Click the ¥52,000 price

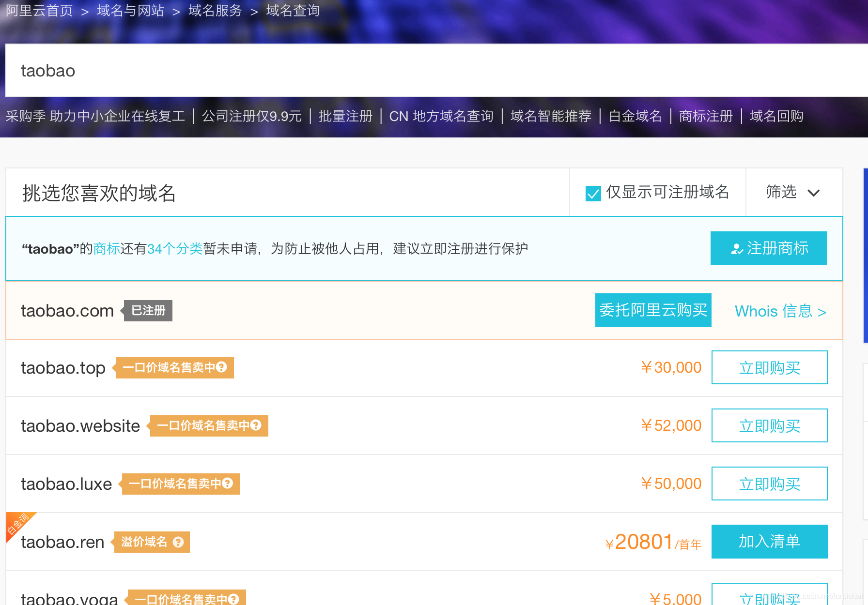[671, 425]
